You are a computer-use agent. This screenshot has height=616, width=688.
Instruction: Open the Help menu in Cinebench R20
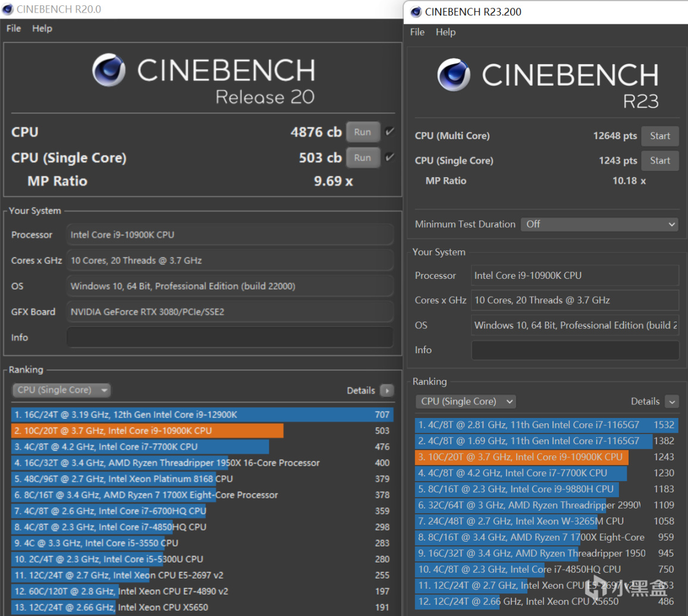pyautogui.click(x=42, y=29)
